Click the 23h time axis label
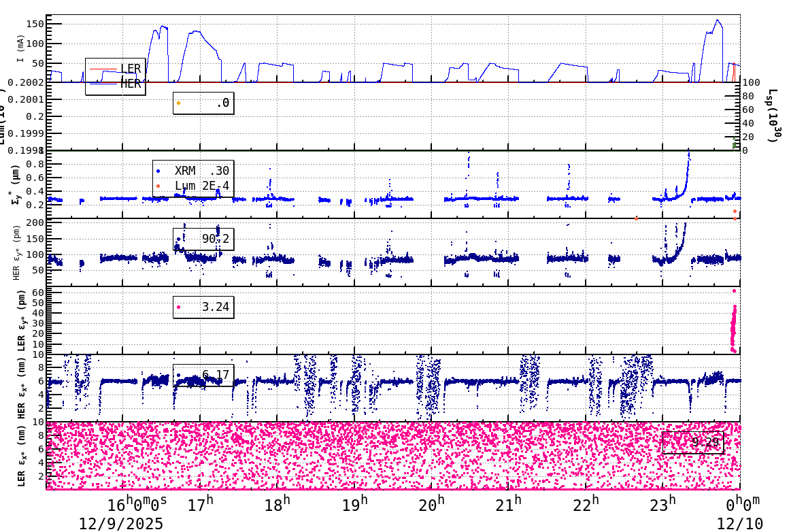This screenshot has height=532, width=789. (x=662, y=504)
